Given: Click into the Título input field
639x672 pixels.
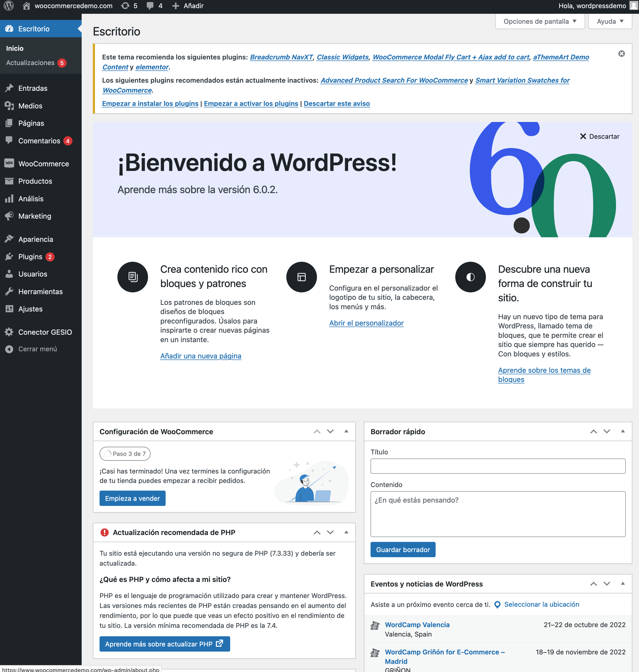Looking at the screenshot, I should pyautogui.click(x=498, y=466).
